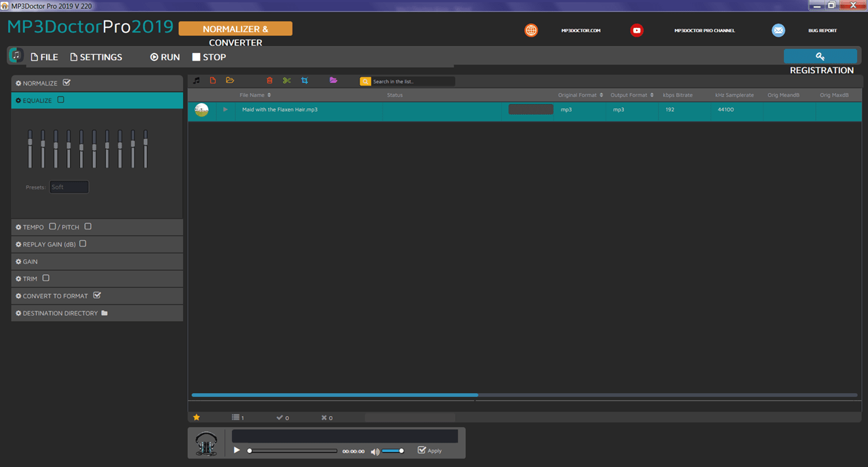Screen dimensions: 868x467
Task: Click the red add file icon
Action: 213,81
